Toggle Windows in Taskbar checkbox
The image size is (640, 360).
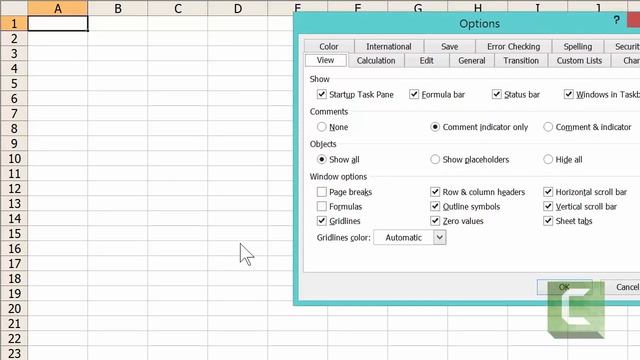[569, 94]
